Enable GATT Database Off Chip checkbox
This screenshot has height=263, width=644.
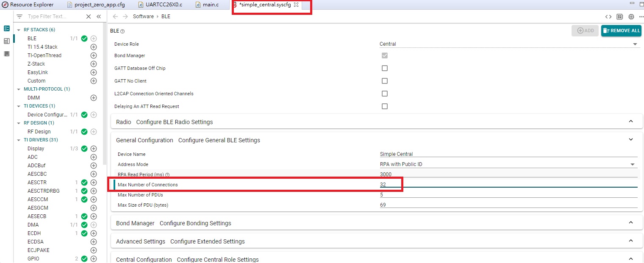(x=385, y=68)
